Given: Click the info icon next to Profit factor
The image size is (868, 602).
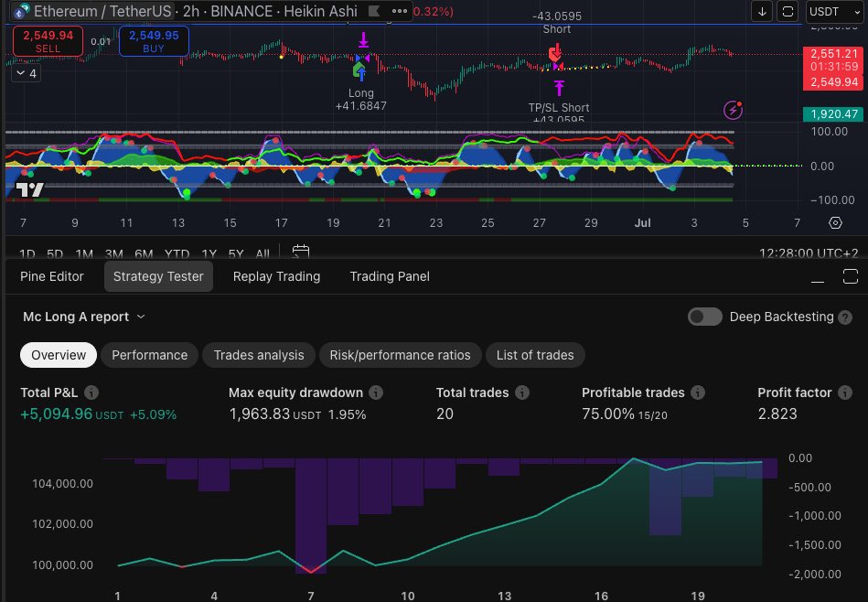Looking at the screenshot, I should tap(845, 392).
